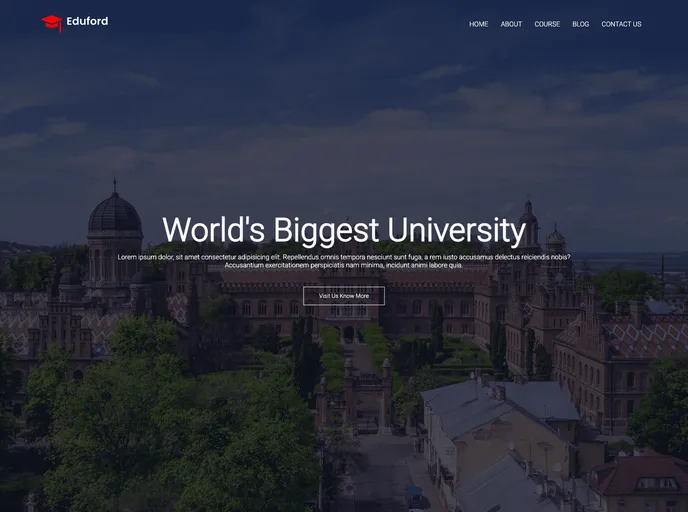Click the Eduford brand name text
The image size is (688, 512).
[x=87, y=21]
